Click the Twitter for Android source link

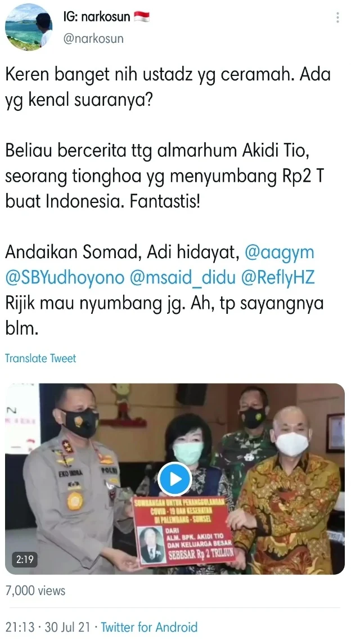(x=149, y=627)
